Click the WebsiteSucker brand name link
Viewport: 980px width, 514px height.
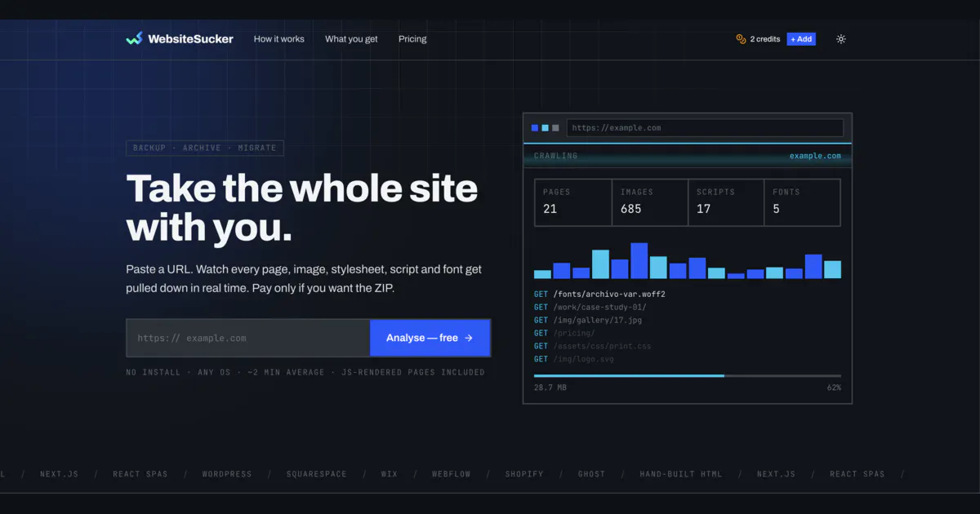pos(190,38)
